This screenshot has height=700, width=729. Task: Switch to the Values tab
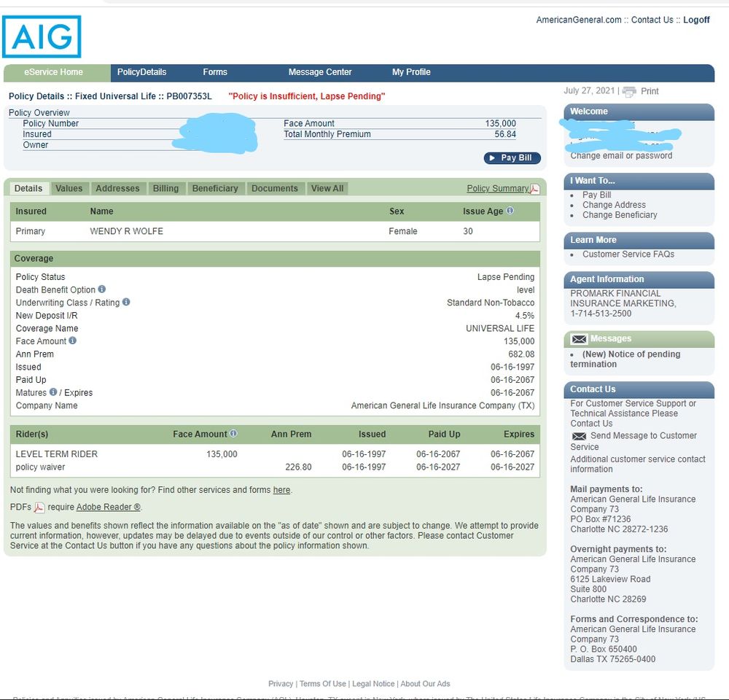coord(69,188)
